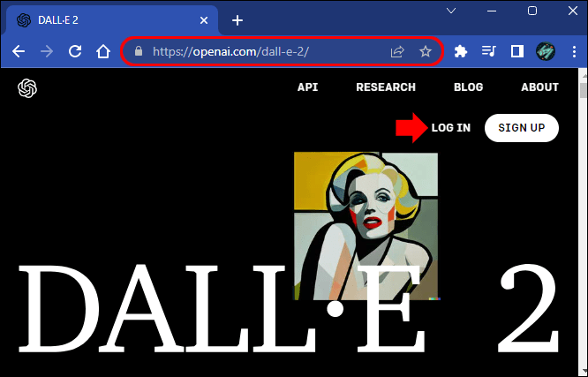The image size is (588, 377).
Task: Close the DALL·E 2 tab
Action: pos(204,20)
